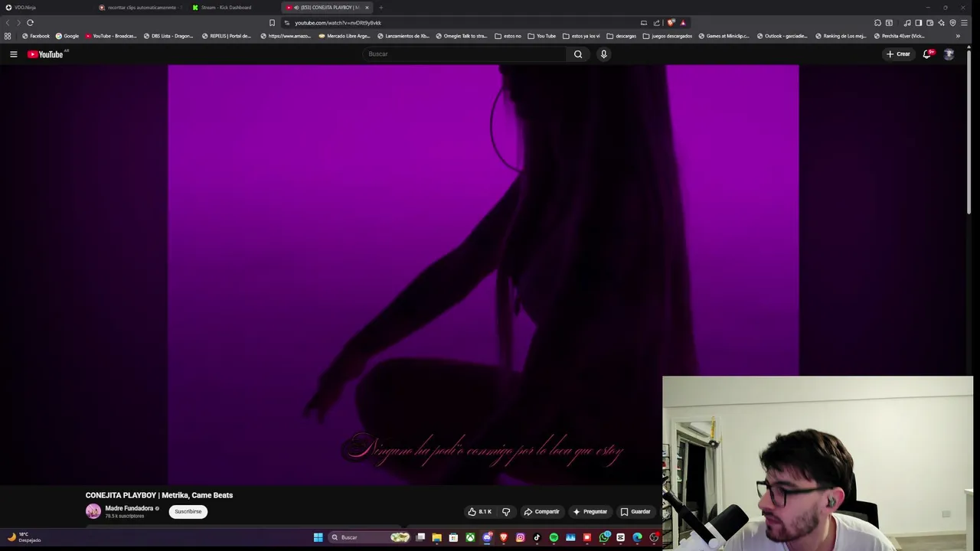
Task: Click the Crear button
Action: (899, 54)
